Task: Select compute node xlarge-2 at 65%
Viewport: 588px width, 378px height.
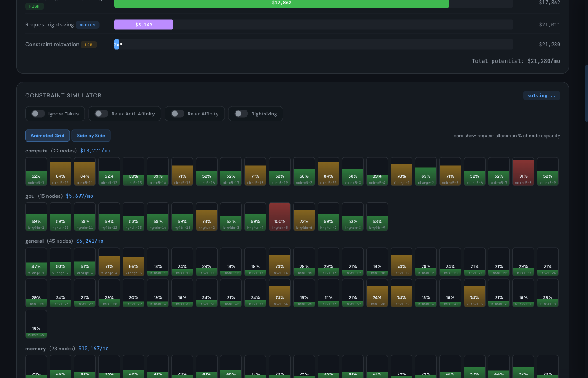Action: click(426, 171)
